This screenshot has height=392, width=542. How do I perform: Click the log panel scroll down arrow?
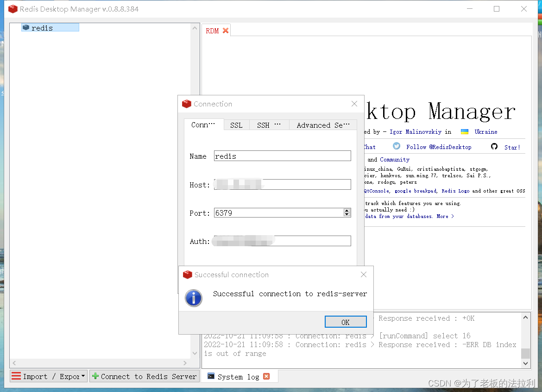pyautogui.click(x=525, y=363)
